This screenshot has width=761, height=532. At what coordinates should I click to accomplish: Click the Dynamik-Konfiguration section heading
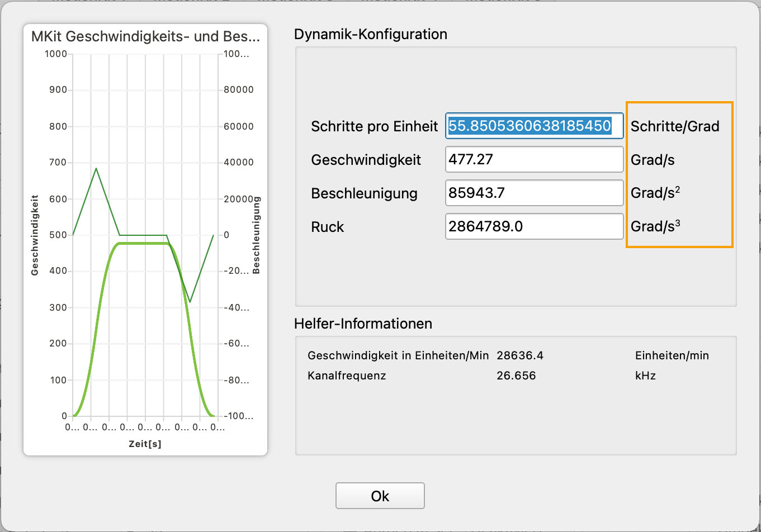click(x=370, y=34)
